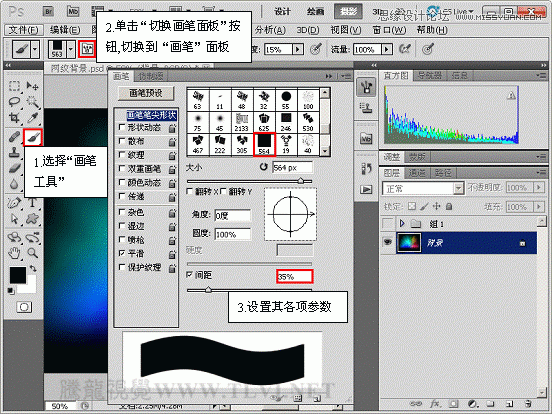Open Clone Source panel dock icon
552x414 pixels.
point(366,107)
